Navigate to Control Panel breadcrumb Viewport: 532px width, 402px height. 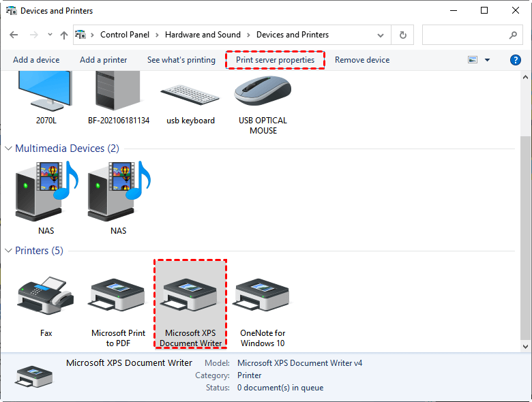click(x=125, y=35)
